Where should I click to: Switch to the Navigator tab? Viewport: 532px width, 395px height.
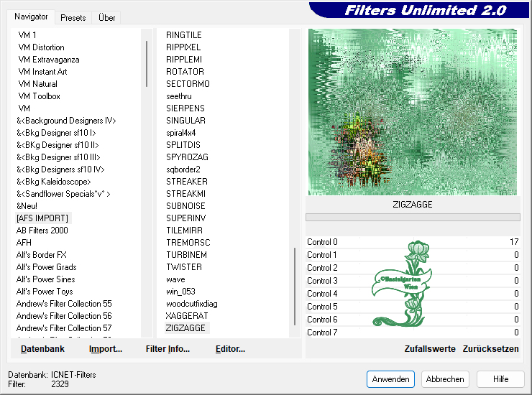pos(31,17)
